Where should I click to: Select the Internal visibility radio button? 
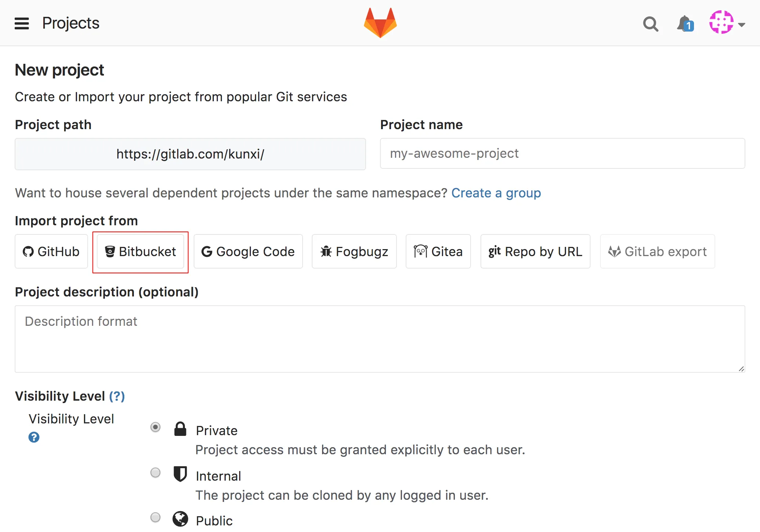click(x=156, y=473)
